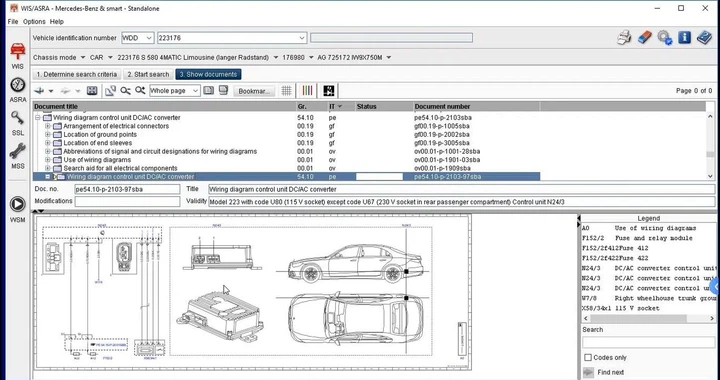This screenshot has width=720, height=380.
Task: Expand Arrangement of electrical connectors node
Action: click(48, 126)
